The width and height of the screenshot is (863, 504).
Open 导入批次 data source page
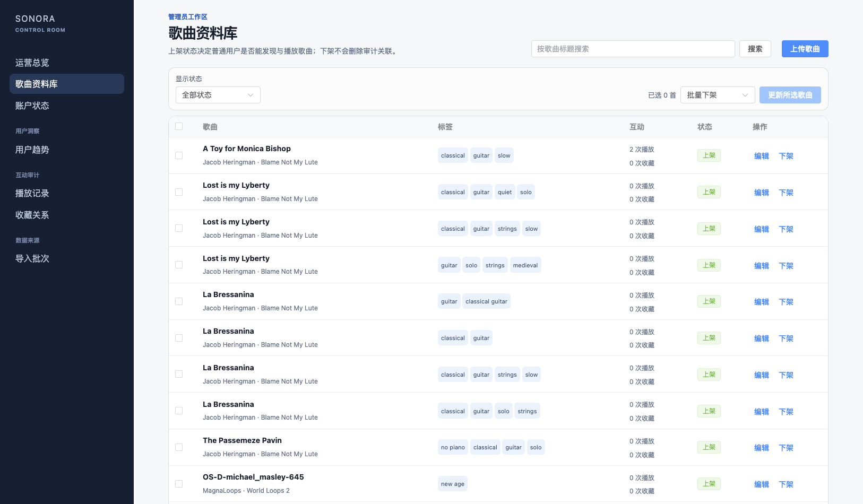tap(67, 258)
